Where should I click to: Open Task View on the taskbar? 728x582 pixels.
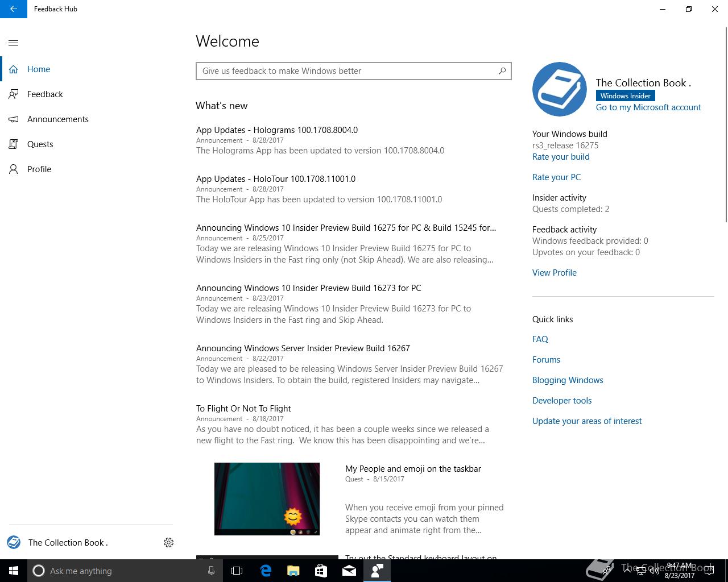point(237,571)
